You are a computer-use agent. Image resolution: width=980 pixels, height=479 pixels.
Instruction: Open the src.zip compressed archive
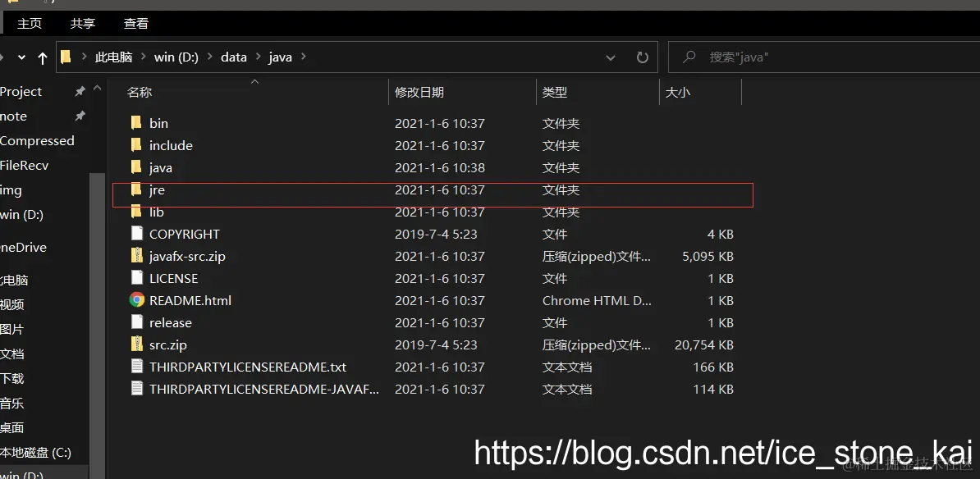tap(168, 344)
